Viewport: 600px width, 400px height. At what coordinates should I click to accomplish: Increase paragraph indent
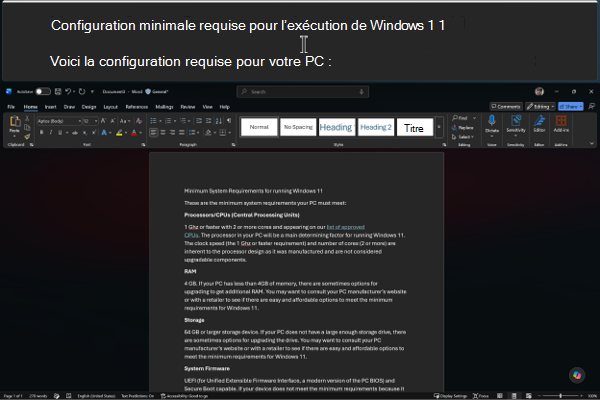tap(208, 121)
